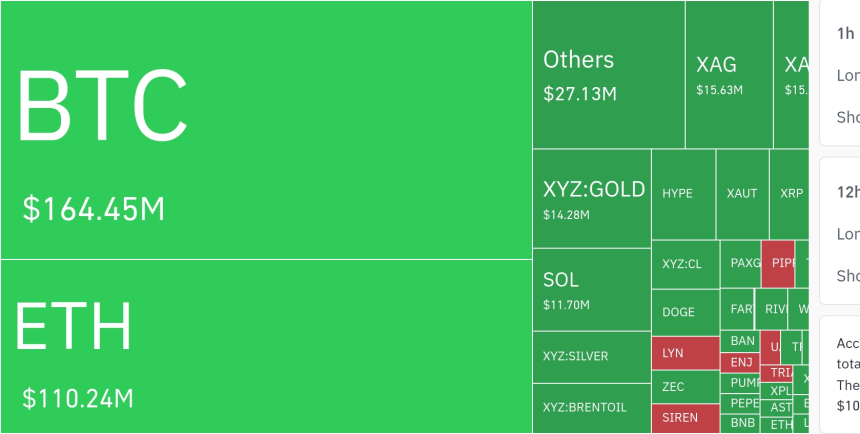Click the BTC $164.45M heatmap tile
The image size is (860, 434).
point(265,130)
